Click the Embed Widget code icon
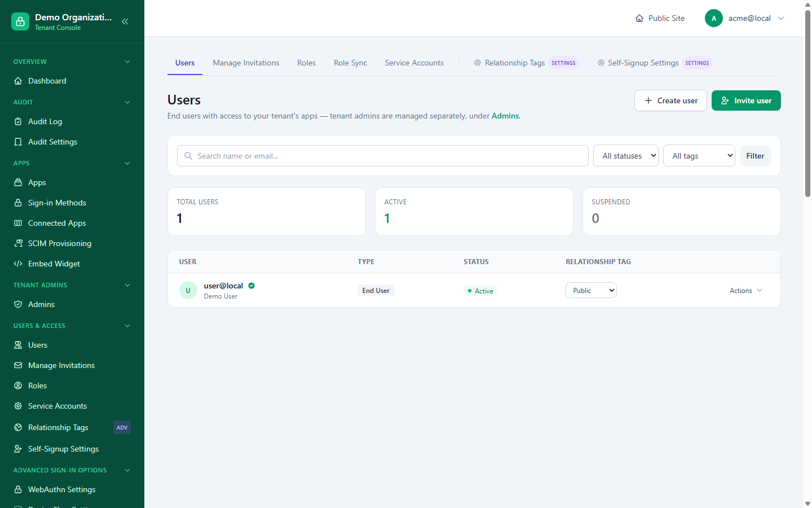The image size is (812, 508). pos(18,264)
